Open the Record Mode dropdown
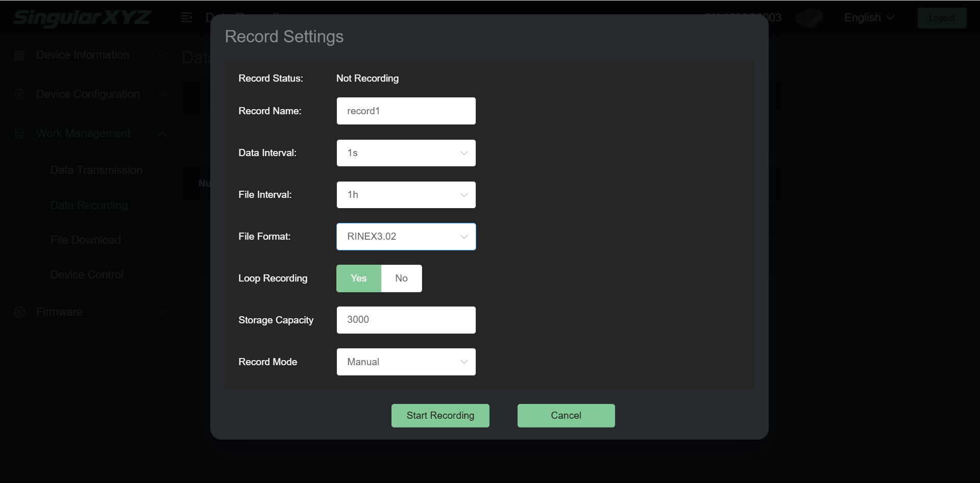This screenshot has height=483, width=980. point(406,362)
